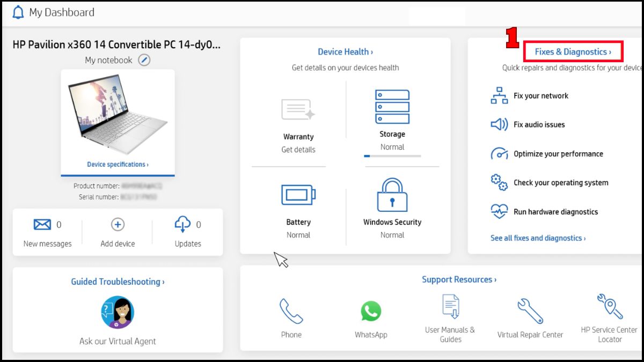Click the Virtual Repair Center label
The image size is (644, 362).
[x=530, y=335]
